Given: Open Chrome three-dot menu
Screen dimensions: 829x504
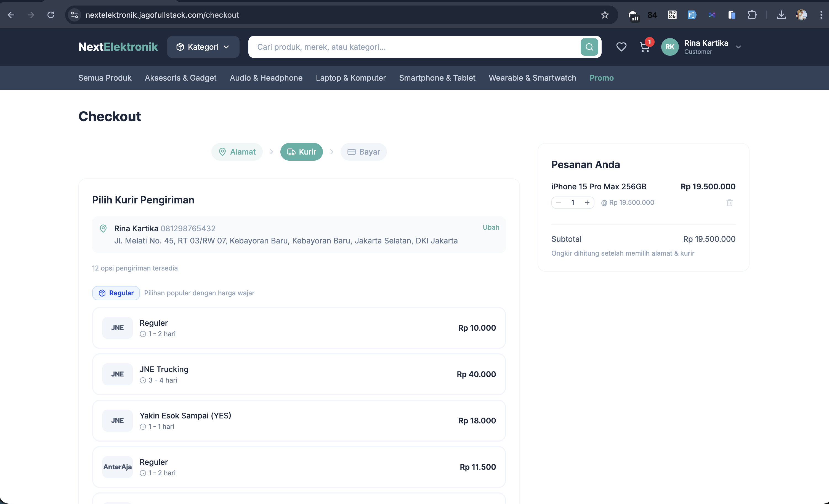Looking at the screenshot, I should click(x=821, y=15).
